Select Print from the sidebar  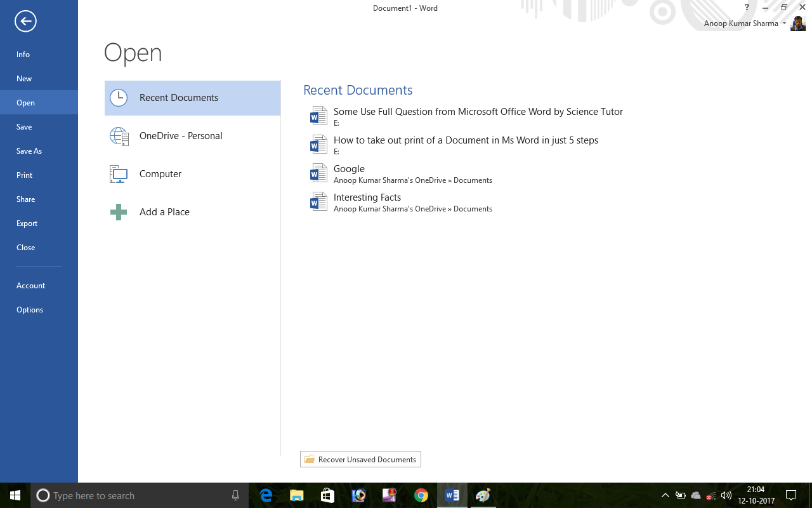(25, 175)
